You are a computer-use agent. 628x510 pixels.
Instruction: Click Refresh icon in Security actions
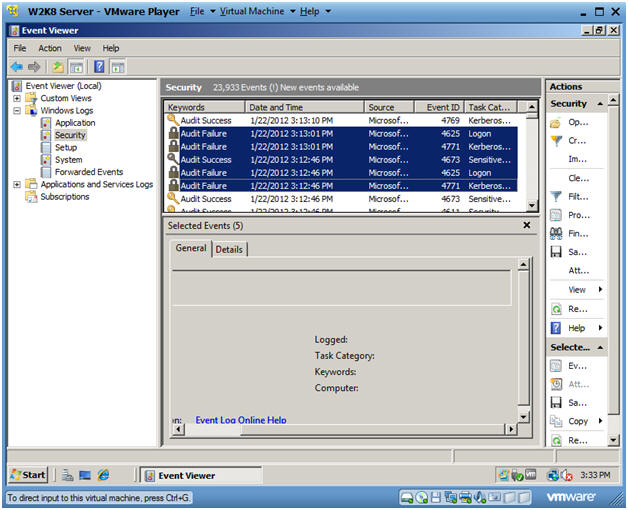tap(556, 309)
